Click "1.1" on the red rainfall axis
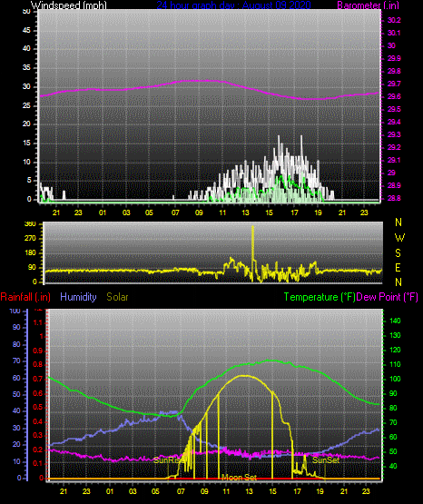This screenshot has height=504, width=423. pyautogui.click(x=38, y=322)
